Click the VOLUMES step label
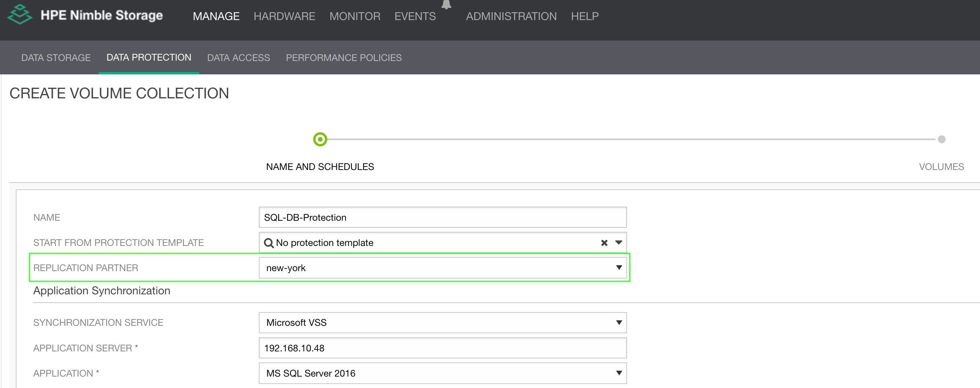Image resolution: width=980 pixels, height=388 pixels. point(941,167)
